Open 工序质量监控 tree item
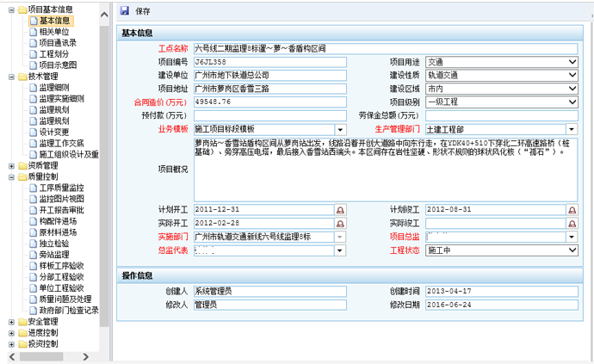Viewport: 594px width, 364px height. [x=62, y=188]
